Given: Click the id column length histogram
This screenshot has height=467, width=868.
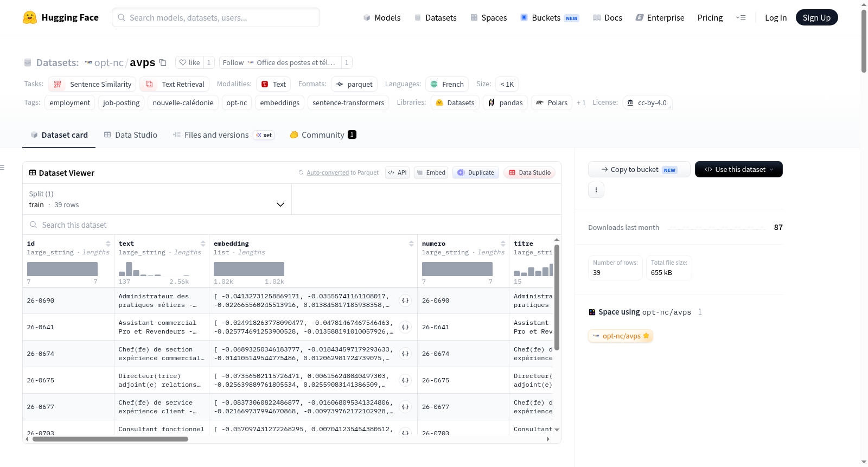Looking at the screenshot, I should (x=62, y=269).
